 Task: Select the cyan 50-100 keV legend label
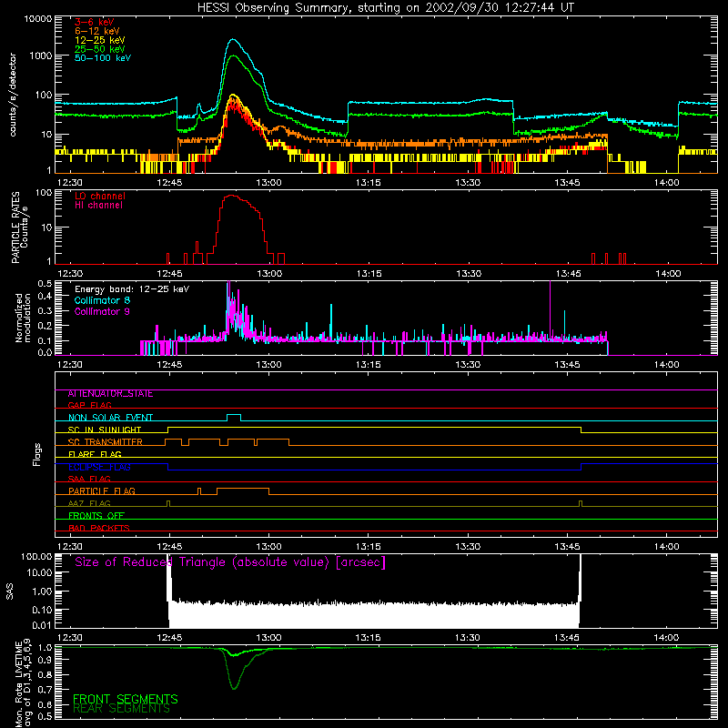point(103,58)
